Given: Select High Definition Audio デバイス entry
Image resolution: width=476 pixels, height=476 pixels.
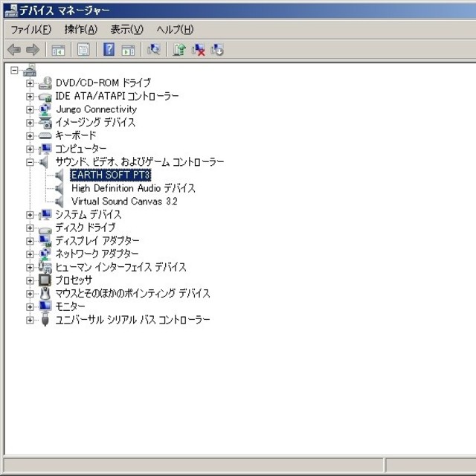Looking at the screenshot, I should pos(133,188).
